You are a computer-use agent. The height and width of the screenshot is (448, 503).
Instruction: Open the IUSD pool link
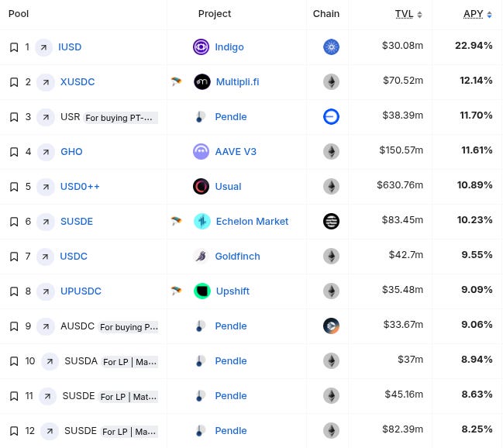pyautogui.click(x=70, y=47)
